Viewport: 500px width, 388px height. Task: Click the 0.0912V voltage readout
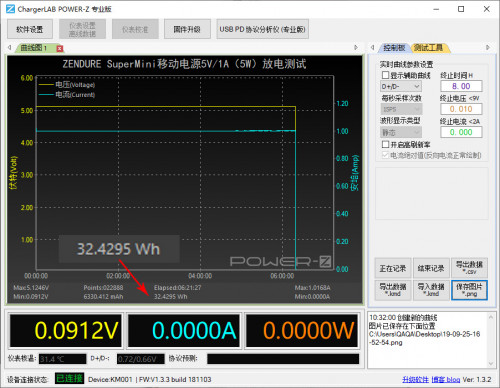pos(66,330)
